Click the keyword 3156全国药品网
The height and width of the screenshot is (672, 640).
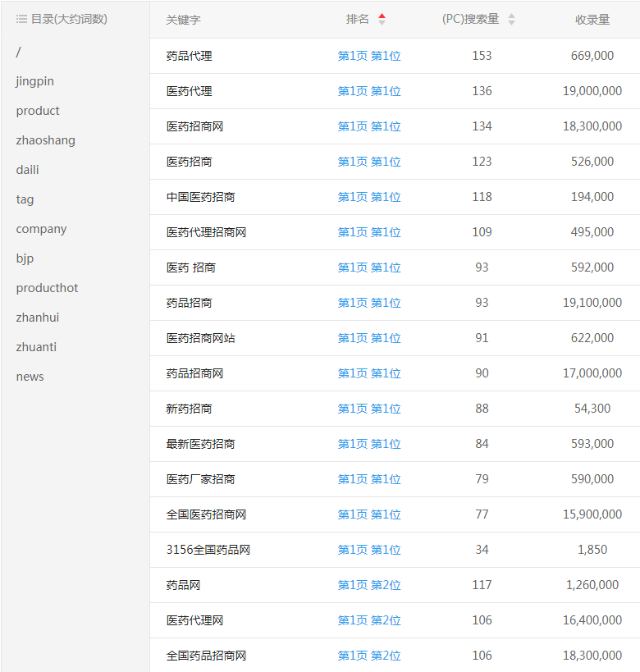[x=208, y=550]
